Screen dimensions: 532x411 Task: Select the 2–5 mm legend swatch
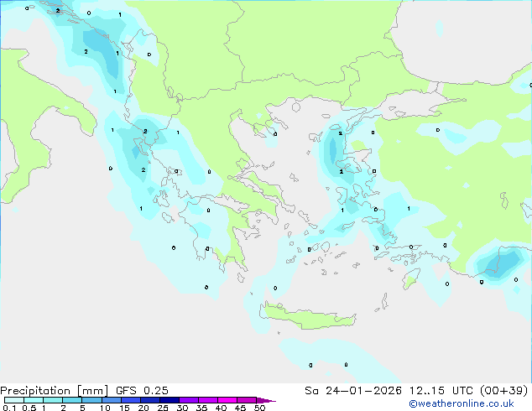pos(72,400)
